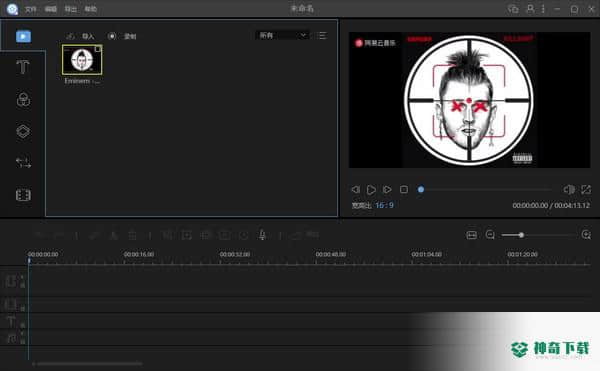The width and height of the screenshot is (600, 371).
Task: Click the app logo in title bar
Action: pos(12,9)
